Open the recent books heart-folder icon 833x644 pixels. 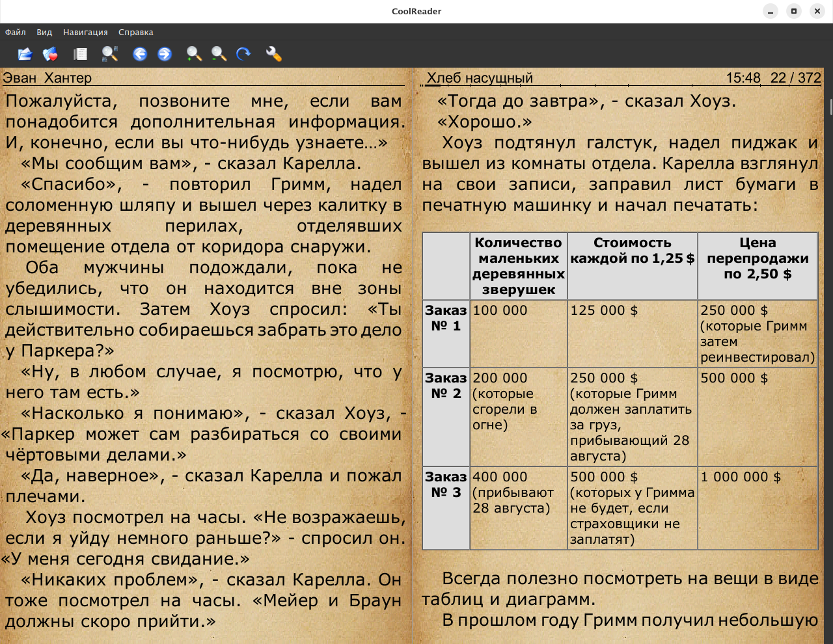pyautogui.click(x=50, y=54)
